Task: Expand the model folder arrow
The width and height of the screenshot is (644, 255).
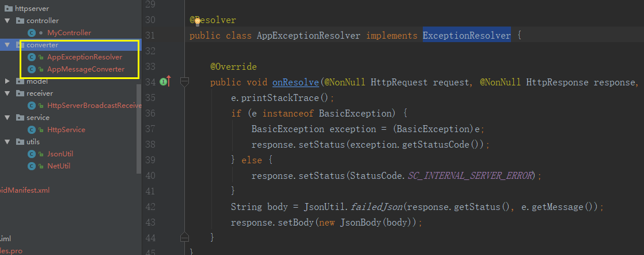Action: (7, 81)
